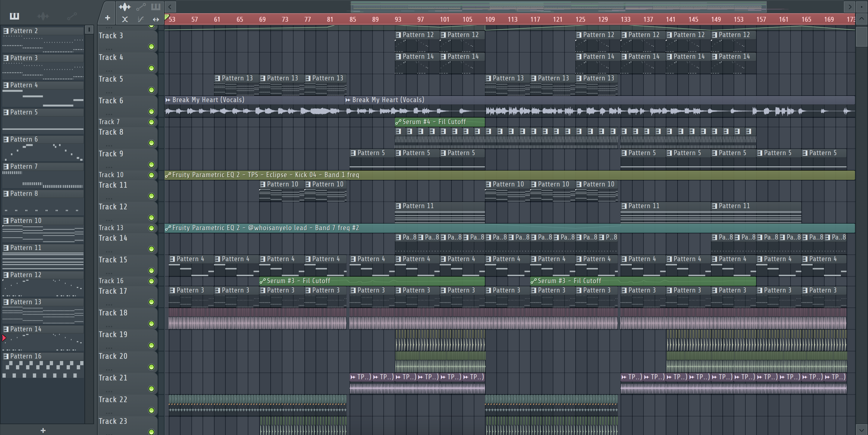Viewport: 868px width, 435px height.
Task: Click the scroll down arrow of the playlist vertical scrollbar
Action: (862, 430)
